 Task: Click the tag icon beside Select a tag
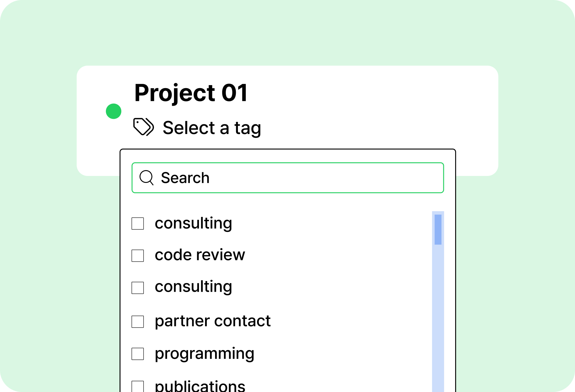[144, 127]
